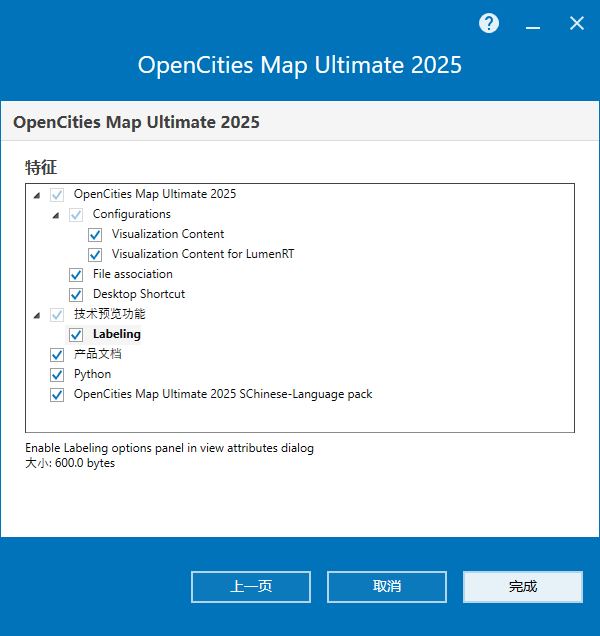Toggle the Configurations checkbox

[76, 215]
